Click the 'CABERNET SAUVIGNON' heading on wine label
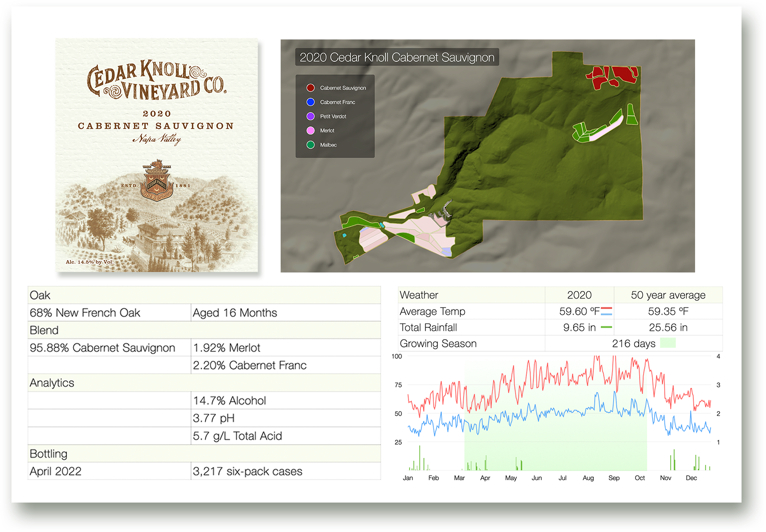 156,126
